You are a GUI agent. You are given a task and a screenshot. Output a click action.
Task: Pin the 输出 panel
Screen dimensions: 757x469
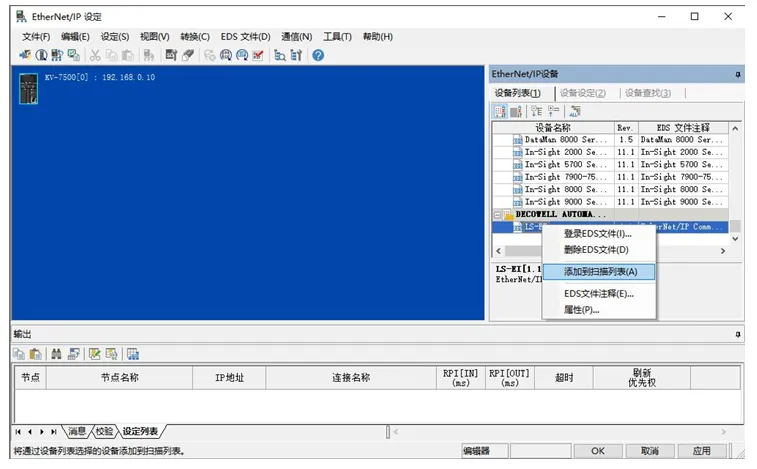pyautogui.click(x=738, y=334)
